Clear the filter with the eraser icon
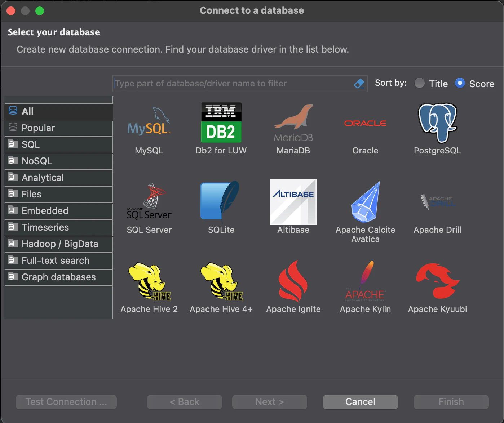Image resolution: width=504 pixels, height=423 pixels. coord(359,84)
